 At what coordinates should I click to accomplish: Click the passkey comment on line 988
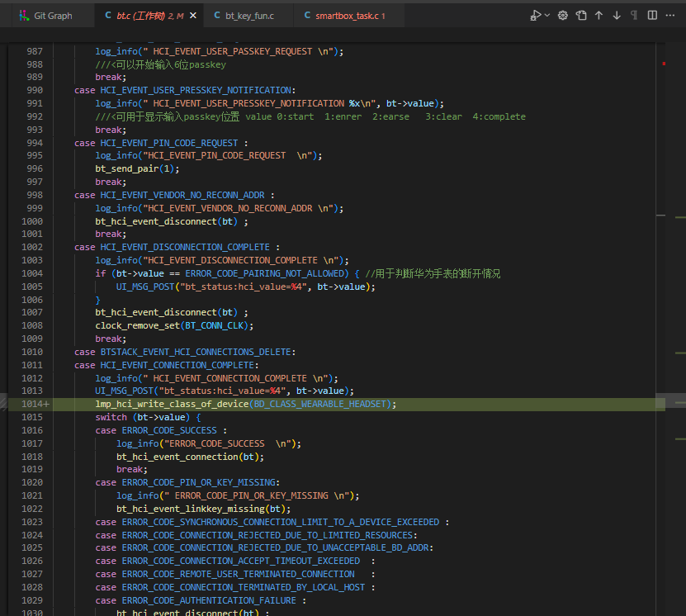(161, 64)
